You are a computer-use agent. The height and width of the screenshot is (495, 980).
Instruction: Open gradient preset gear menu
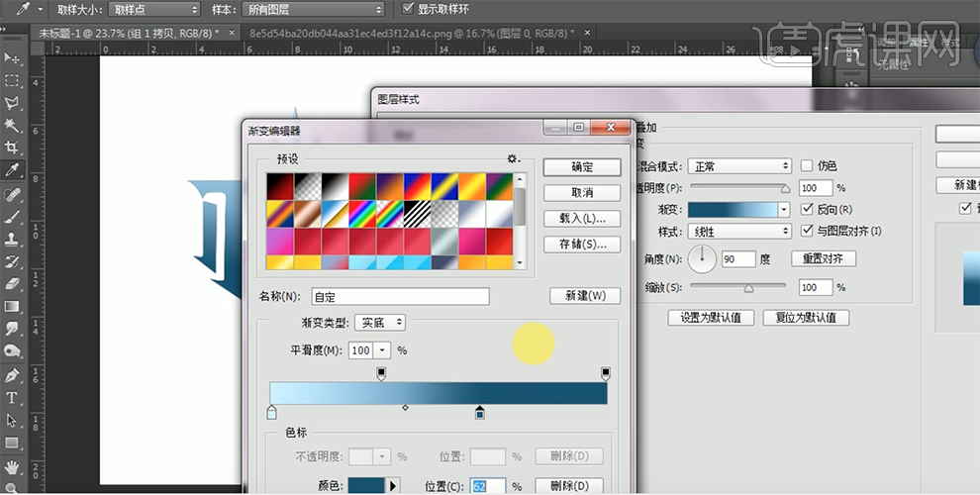point(513,158)
